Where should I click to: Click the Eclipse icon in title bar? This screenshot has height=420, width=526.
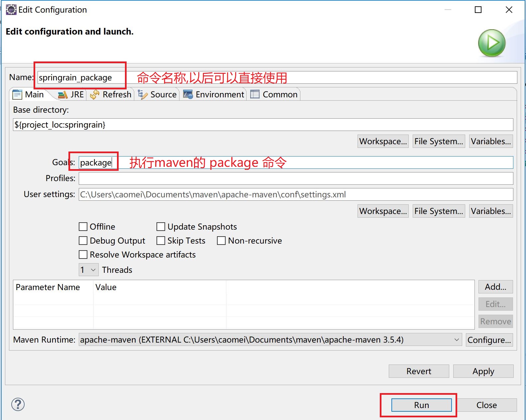point(11,10)
